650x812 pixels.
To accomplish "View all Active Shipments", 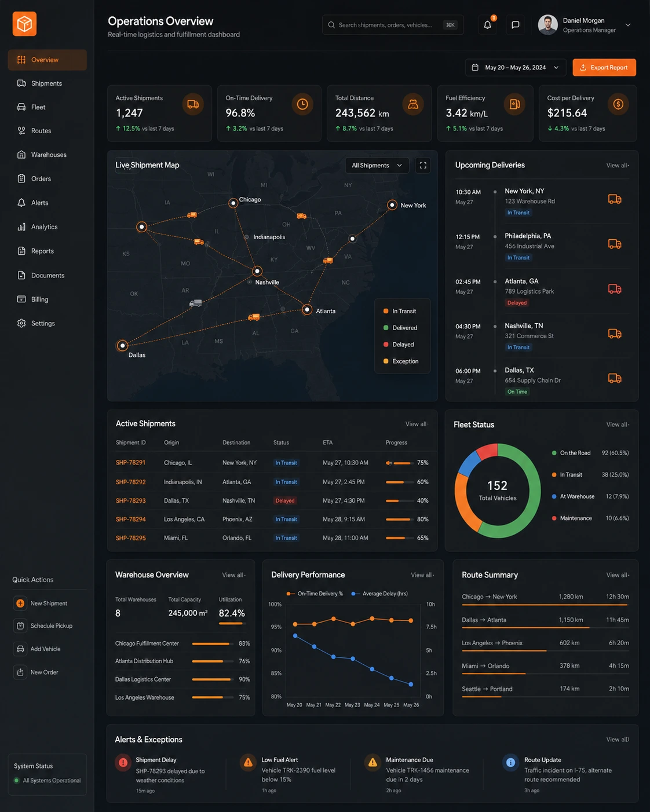I will (x=417, y=424).
